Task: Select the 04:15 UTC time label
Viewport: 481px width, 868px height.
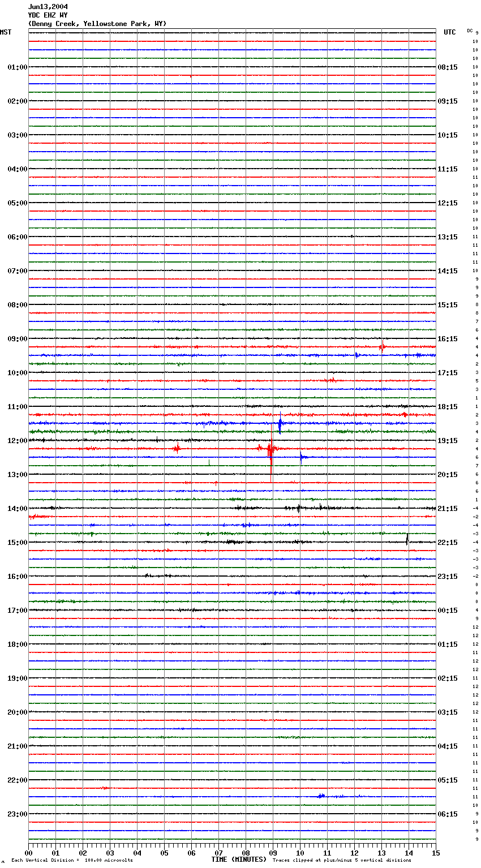Action: tap(448, 746)
